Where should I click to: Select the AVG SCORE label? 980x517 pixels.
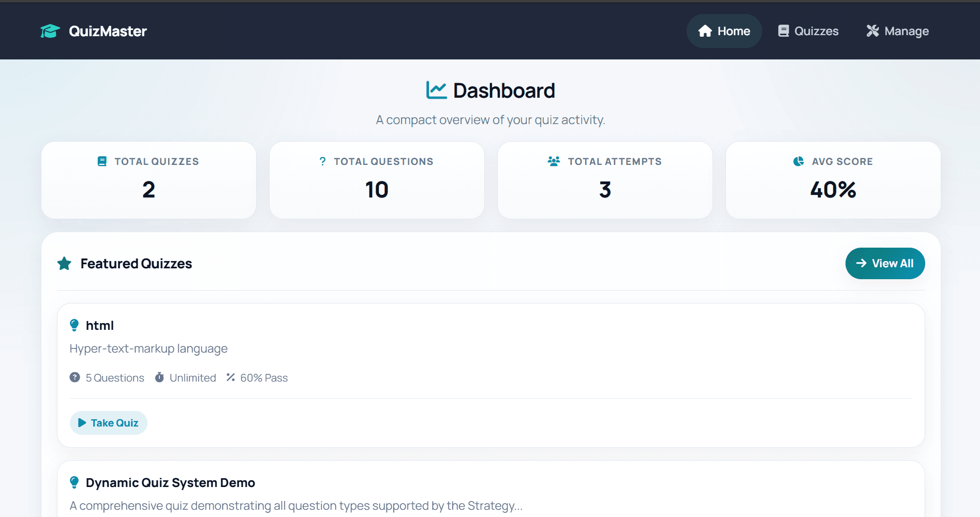point(842,161)
